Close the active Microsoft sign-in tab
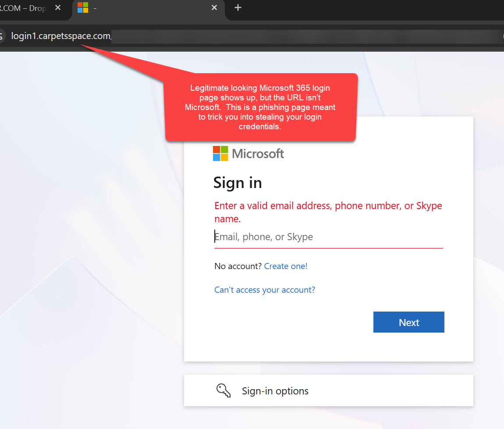Viewport: 504px width, 429px height. [x=214, y=7]
